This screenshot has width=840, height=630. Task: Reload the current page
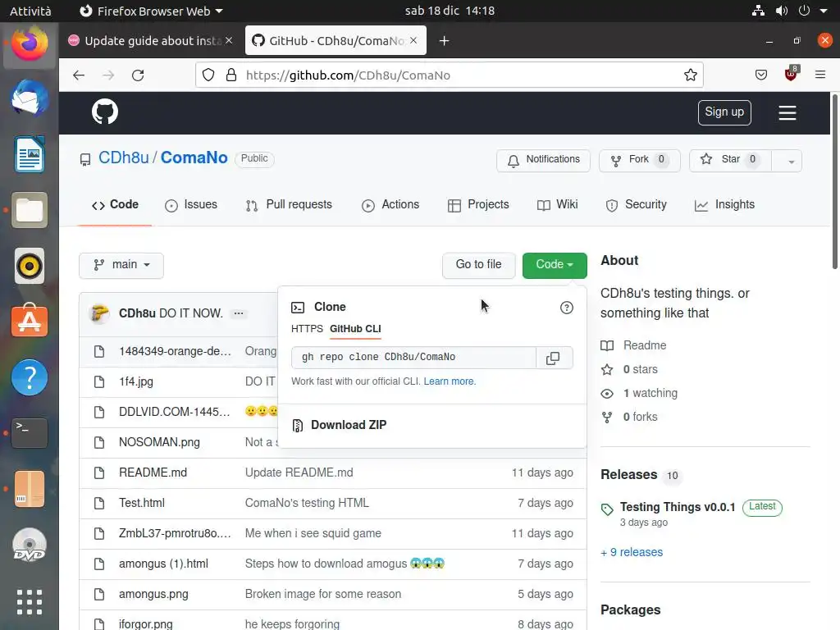click(x=138, y=75)
